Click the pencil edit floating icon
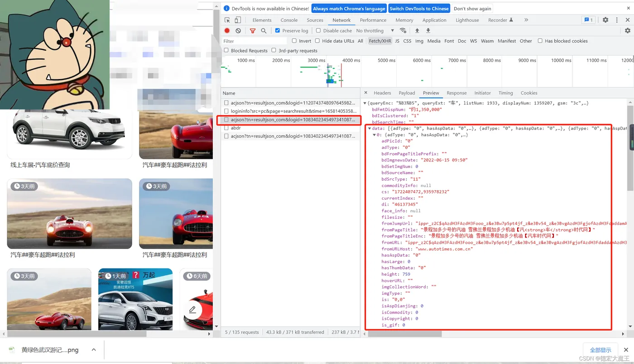This screenshot has height=364, width=634. click(x=192, y=310)
